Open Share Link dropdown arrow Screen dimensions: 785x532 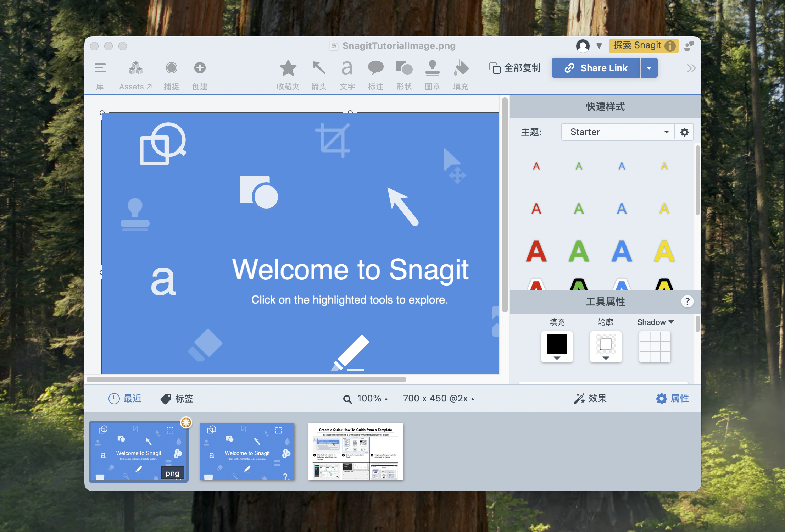click(x=649, y=68)
